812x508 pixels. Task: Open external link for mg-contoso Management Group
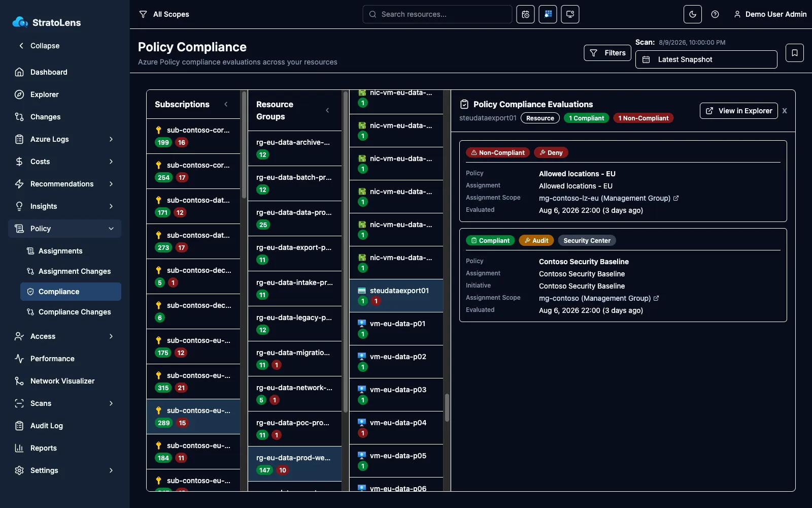656,298
